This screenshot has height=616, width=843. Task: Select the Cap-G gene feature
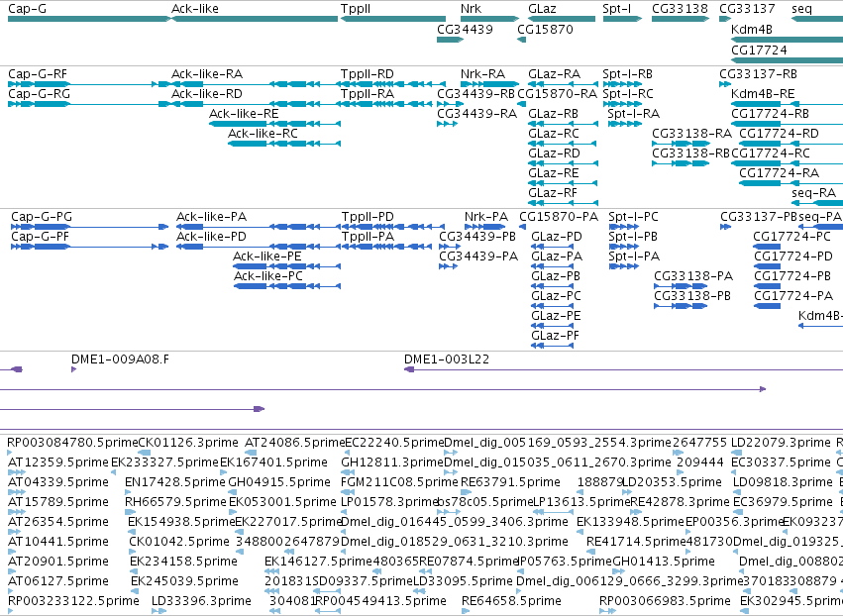tap(89, 19)
